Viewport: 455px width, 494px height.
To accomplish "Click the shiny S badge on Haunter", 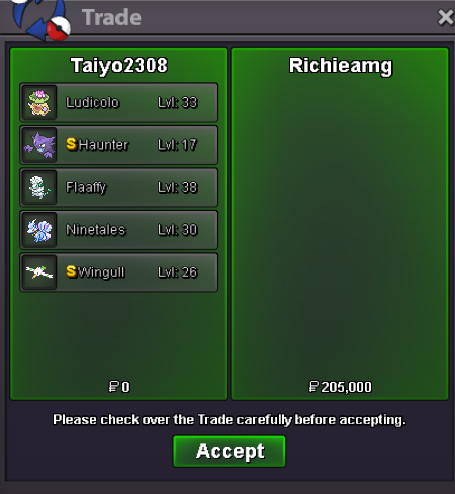I will tap(71, 144).
